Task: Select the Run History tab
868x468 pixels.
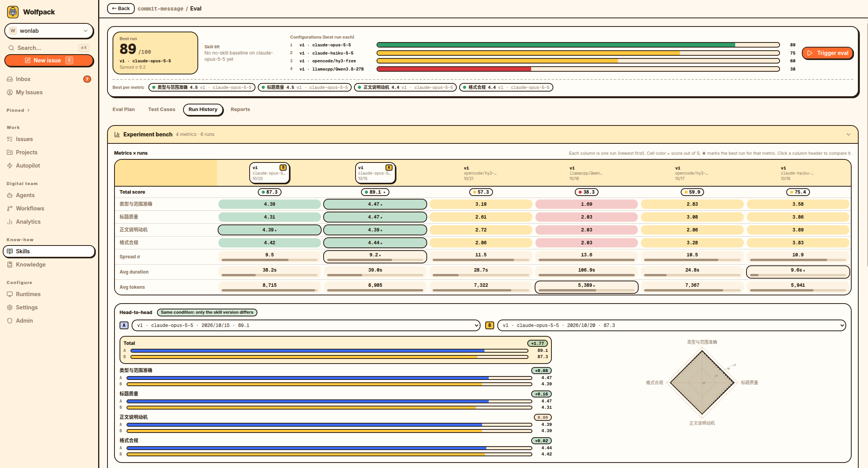Action: point(203,109)
